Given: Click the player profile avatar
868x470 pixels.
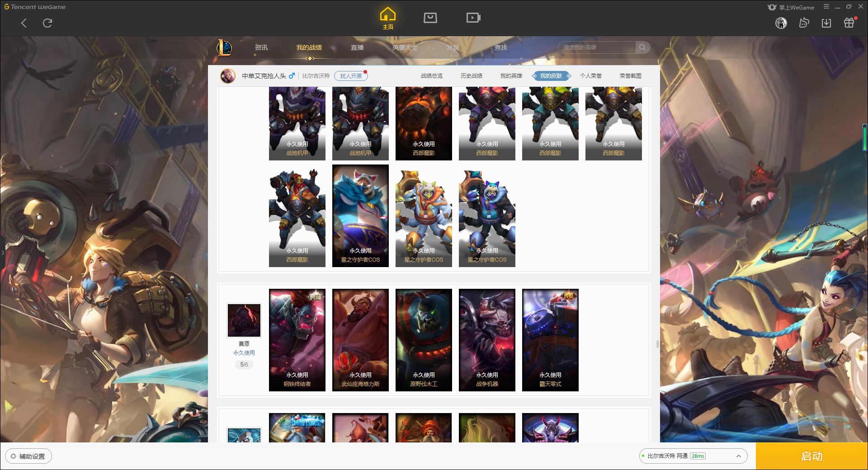Looking at the screenshot, I should click(x=228, y=76).
